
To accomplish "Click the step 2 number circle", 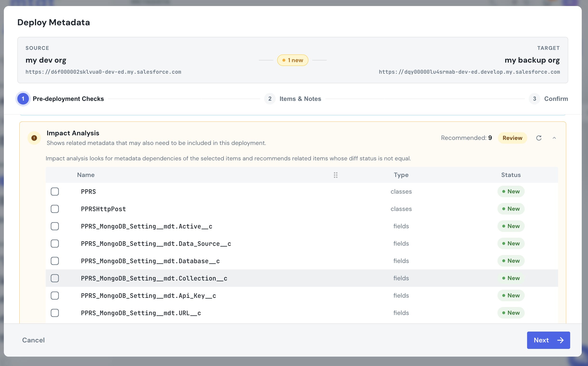I will (x=270, y=99).
